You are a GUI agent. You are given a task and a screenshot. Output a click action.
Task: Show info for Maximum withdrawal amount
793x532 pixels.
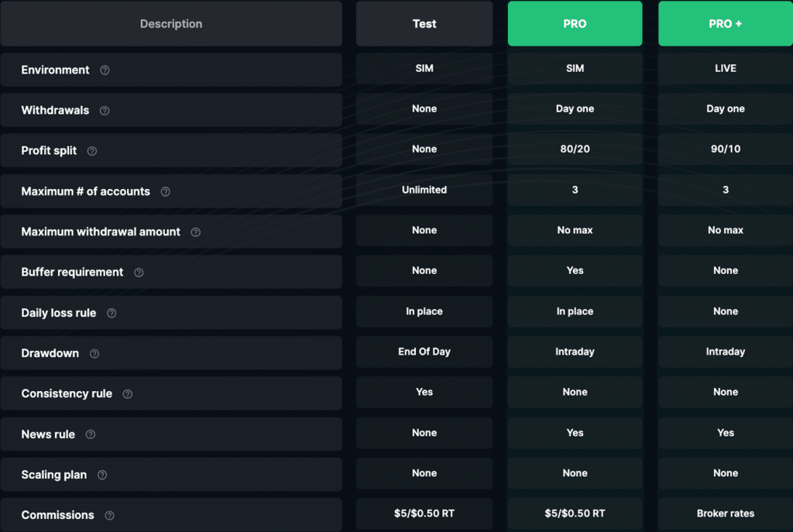tap(195, 232)
